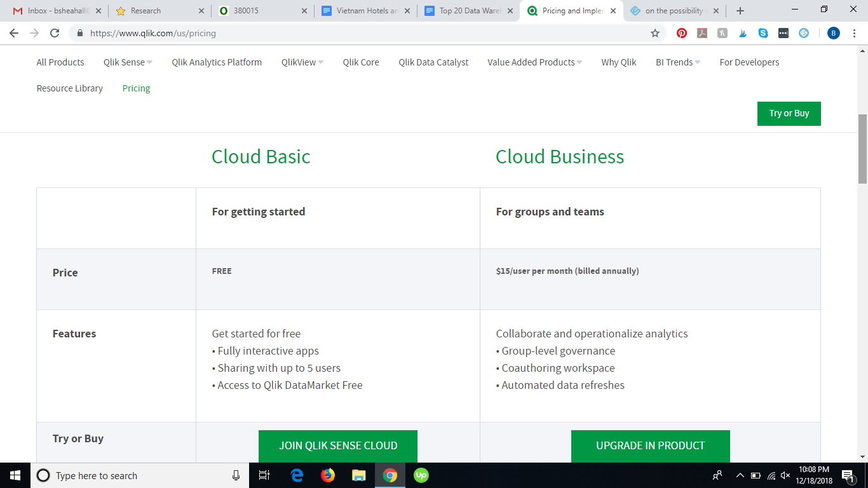The image size is (868, 488).
Task: Open a new browser tab
Action: coord(740,11)
